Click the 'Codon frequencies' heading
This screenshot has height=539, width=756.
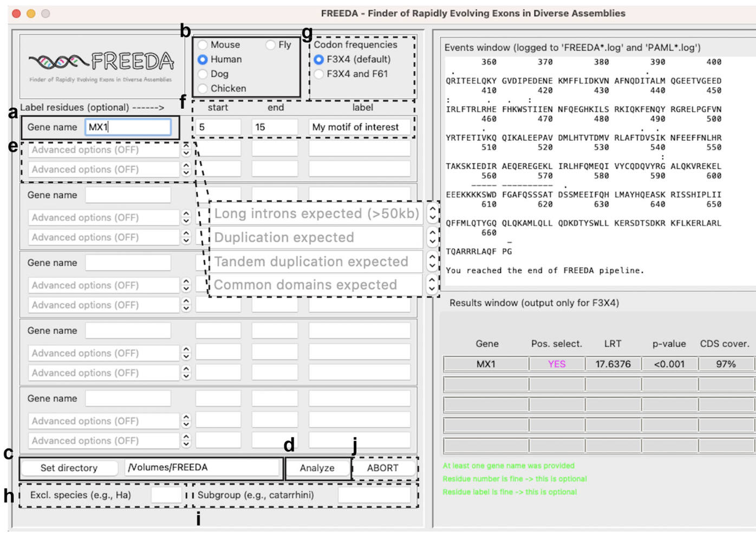pyautogui.click(x=355, y=44)
